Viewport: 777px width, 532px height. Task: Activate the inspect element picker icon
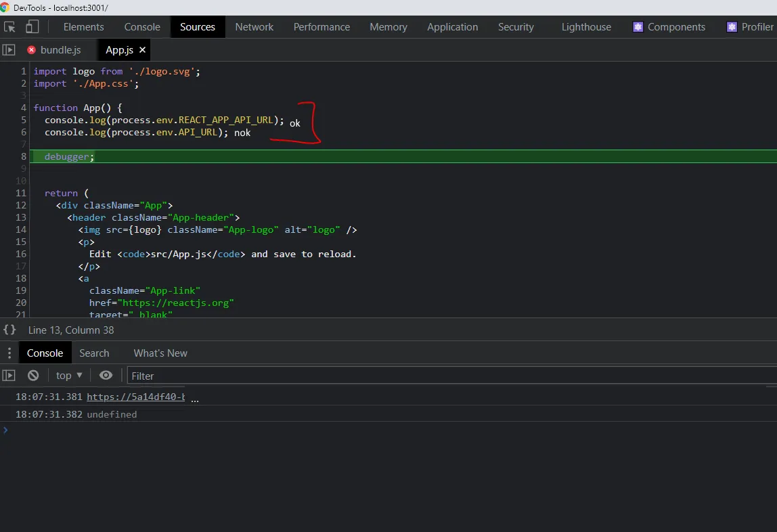click(10, 27)
